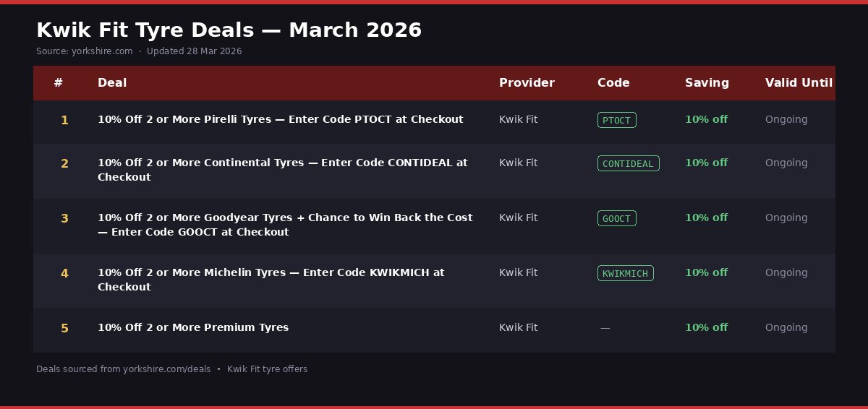Click the yorkshire.com source text under title
The width and height of the screenshot is (868, 409).
pyautogui.click(x=102, y=51)
